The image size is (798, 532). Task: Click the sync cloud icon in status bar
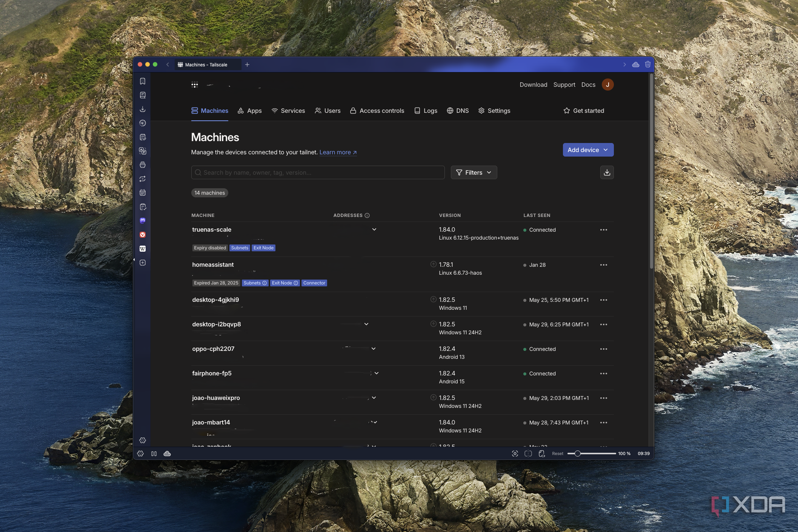point(167,454)
